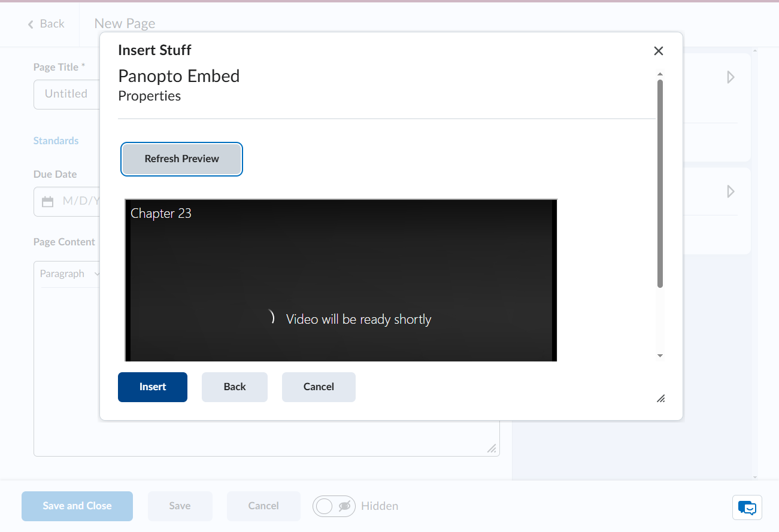The image size is (779, 532).
Task: Click the page Cancel button at bottom
Action: [x=263, y=506]
